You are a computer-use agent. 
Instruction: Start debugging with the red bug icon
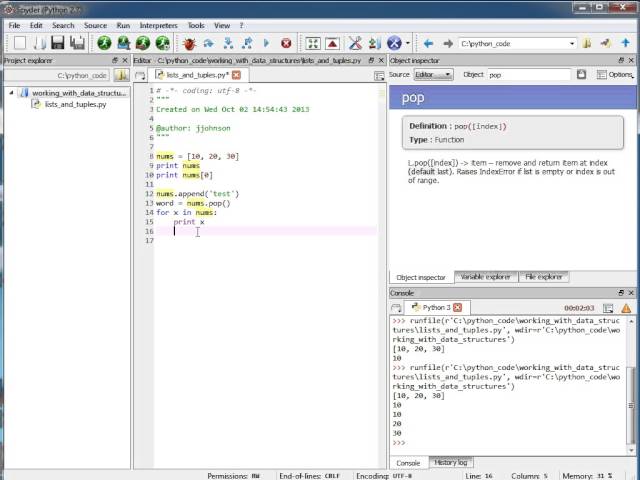(x=189, y=43)
